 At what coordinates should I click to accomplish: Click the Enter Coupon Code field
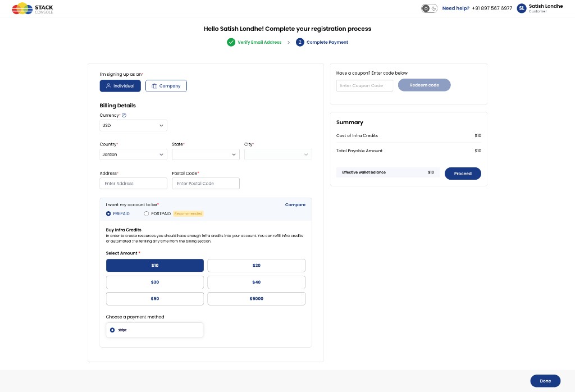point(364,85)
